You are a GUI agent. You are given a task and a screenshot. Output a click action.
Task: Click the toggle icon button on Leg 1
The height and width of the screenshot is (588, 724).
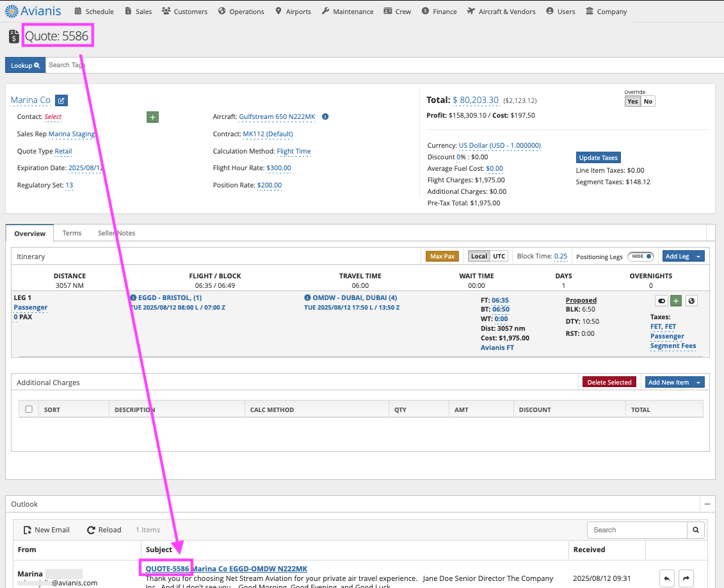pos(661,301)
